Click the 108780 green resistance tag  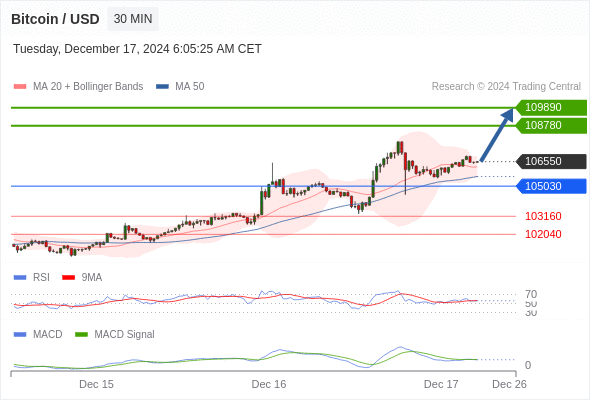[x=551, y=125]
